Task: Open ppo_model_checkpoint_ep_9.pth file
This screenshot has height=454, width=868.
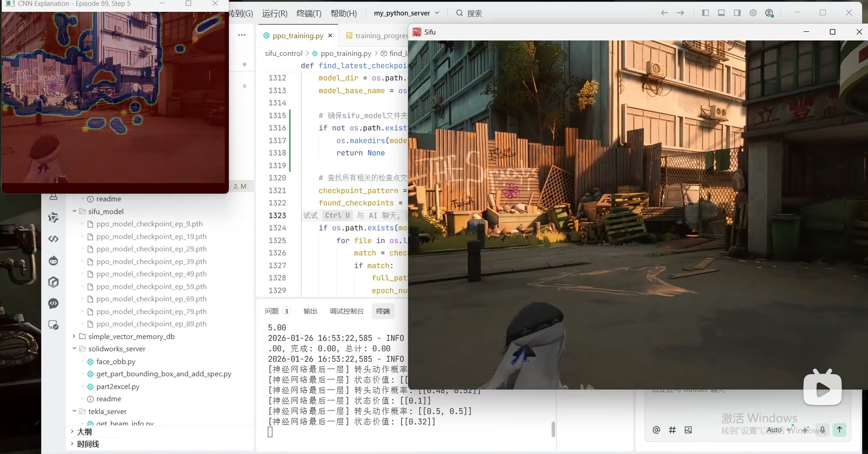Action: [x=149, y=224]
